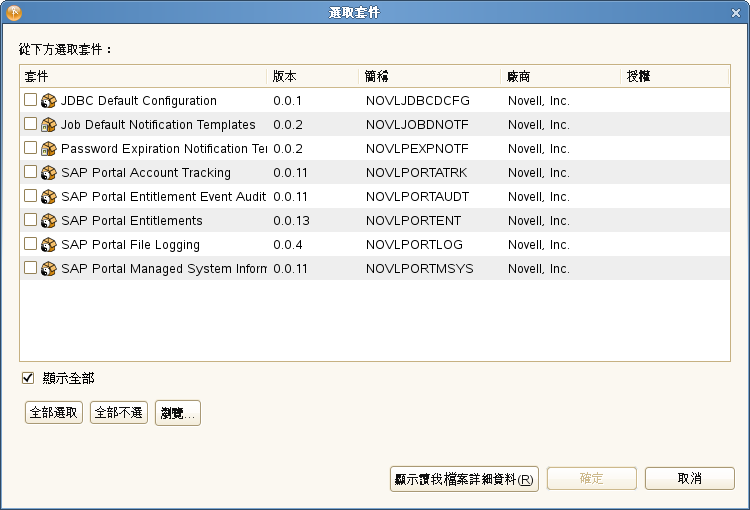Click the 顯示讀我檔案詳細資料(R) button
Screen dimensions: 750x510
tap(464, 479)
